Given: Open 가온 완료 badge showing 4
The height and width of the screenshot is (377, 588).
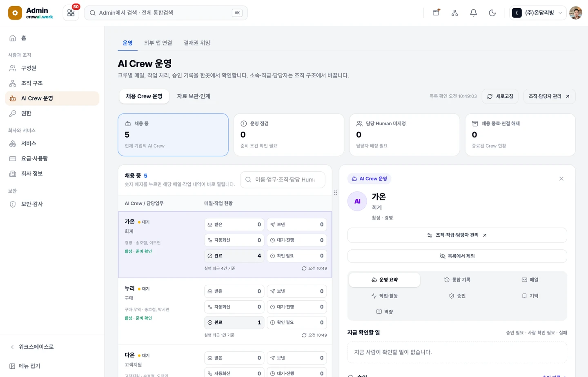Looking at the screenshot, I should [234, 256].
